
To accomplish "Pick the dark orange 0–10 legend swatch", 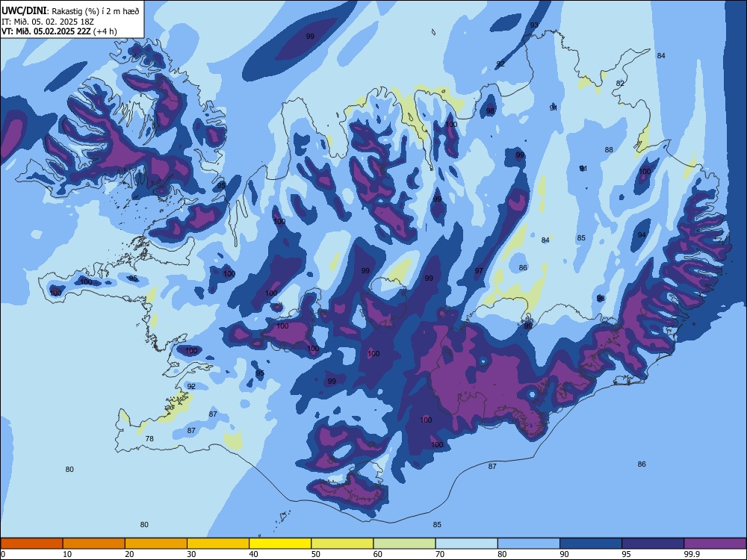I will tap(31, 544).
